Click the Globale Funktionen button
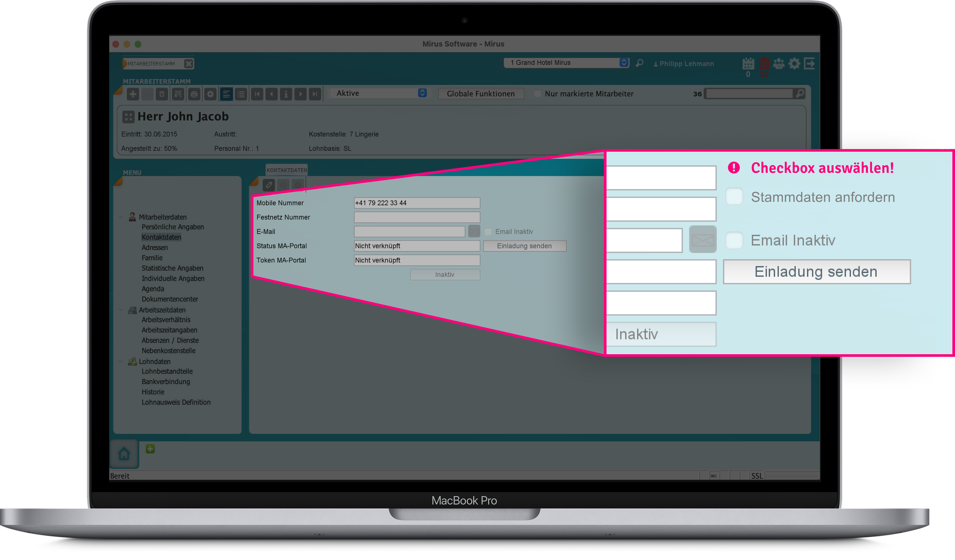 pyautogui.click(x=481, y=94)
